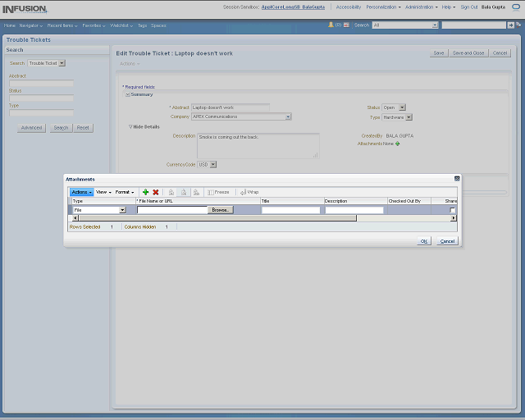Collapse the Hide Details disclosure

pos(130,127)
